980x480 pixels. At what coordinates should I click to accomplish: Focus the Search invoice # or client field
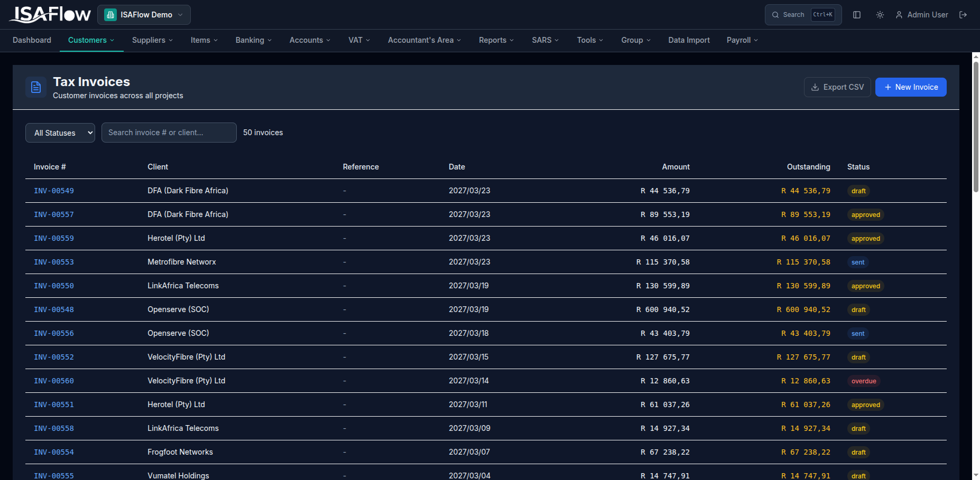(169, 133)
